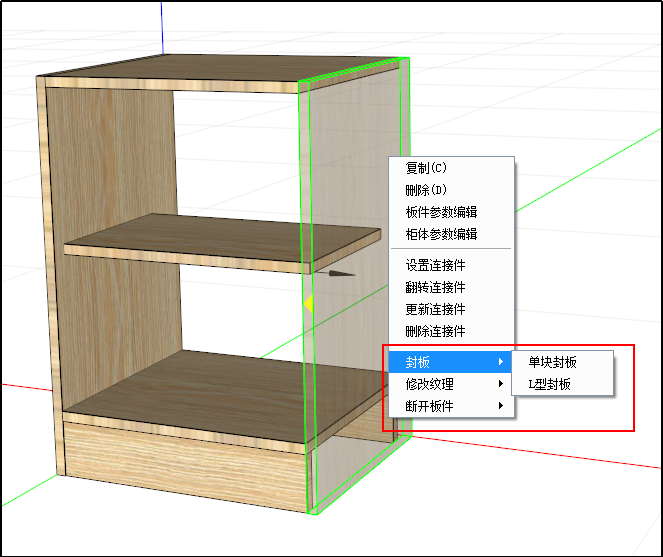Screen dimensions: 663x557
Task: Expand the 修改纹理 submenu
Action: pyautogui.click(x=451, y=384)
